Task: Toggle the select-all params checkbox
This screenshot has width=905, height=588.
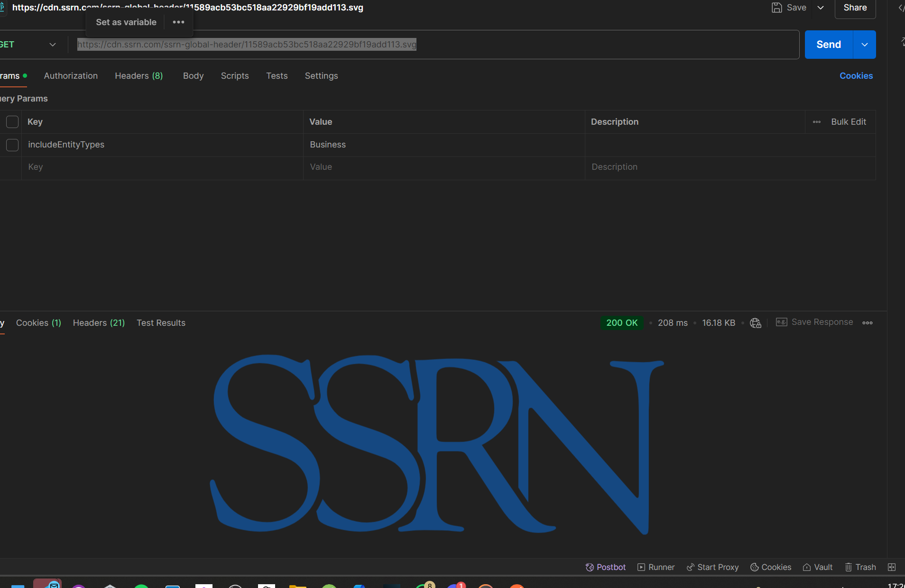Action: point(12,122)
